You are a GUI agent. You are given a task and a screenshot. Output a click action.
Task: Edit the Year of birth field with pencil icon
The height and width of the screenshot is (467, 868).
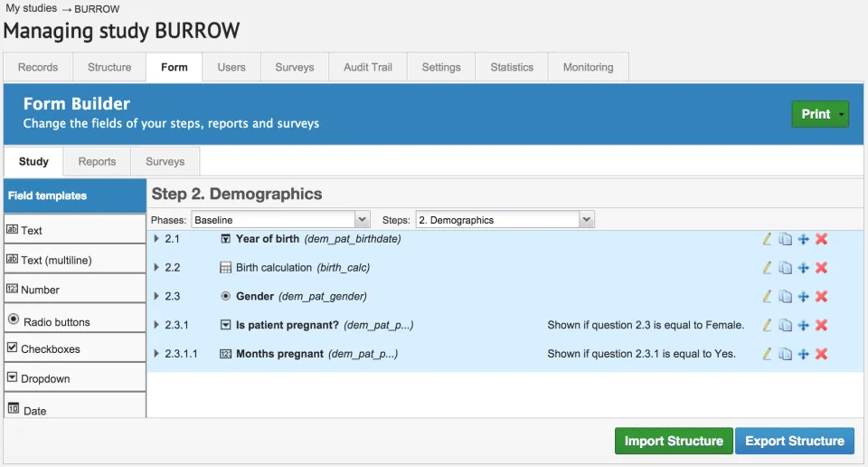(767, 239)
